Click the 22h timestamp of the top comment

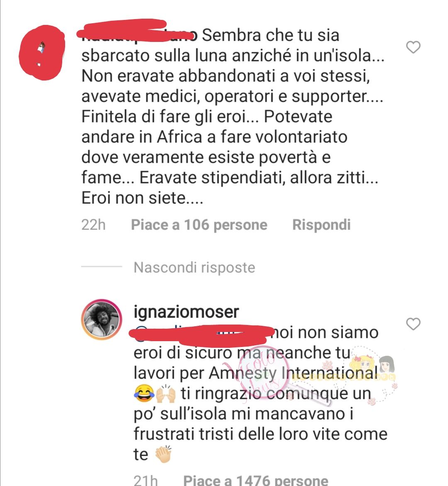tap(93, 225)
